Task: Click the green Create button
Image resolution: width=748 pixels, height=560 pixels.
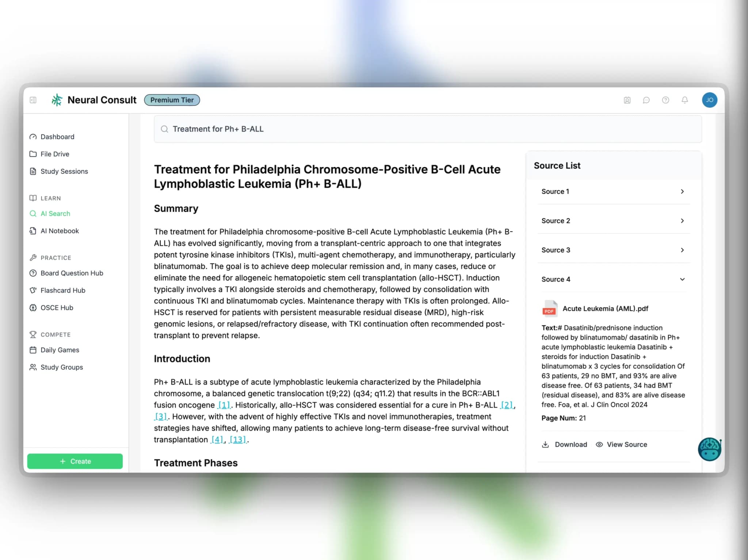Action: pyautogui.click(x=75, y=461)
